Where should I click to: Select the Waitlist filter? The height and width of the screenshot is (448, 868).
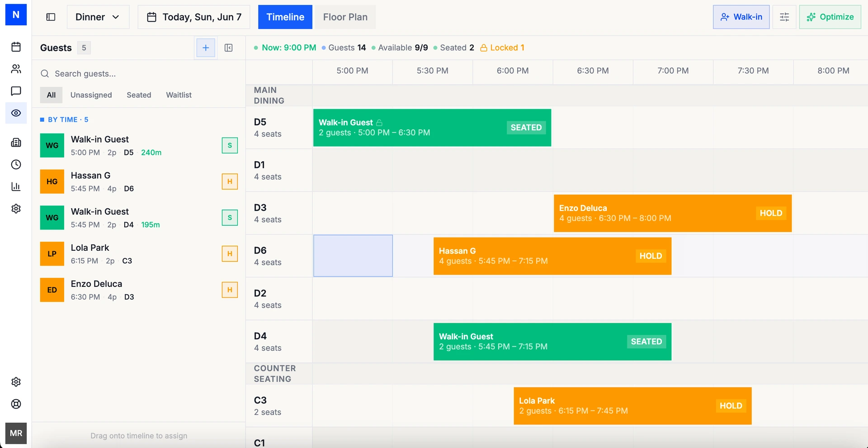(179, 95)
